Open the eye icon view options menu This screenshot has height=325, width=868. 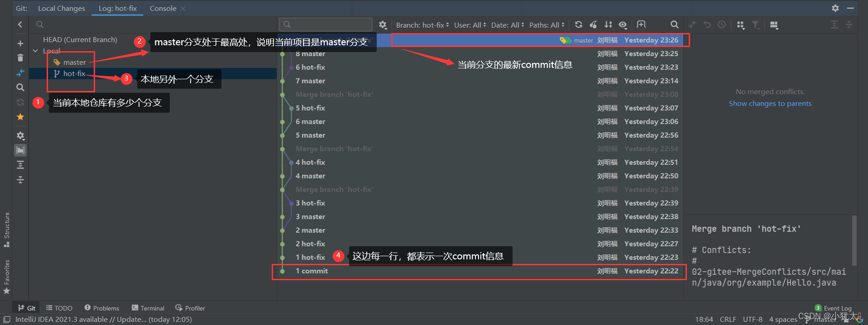623,25
